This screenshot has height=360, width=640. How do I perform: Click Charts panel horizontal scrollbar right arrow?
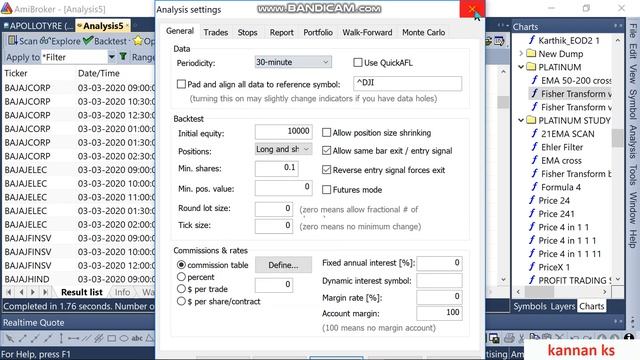[604, 292]
